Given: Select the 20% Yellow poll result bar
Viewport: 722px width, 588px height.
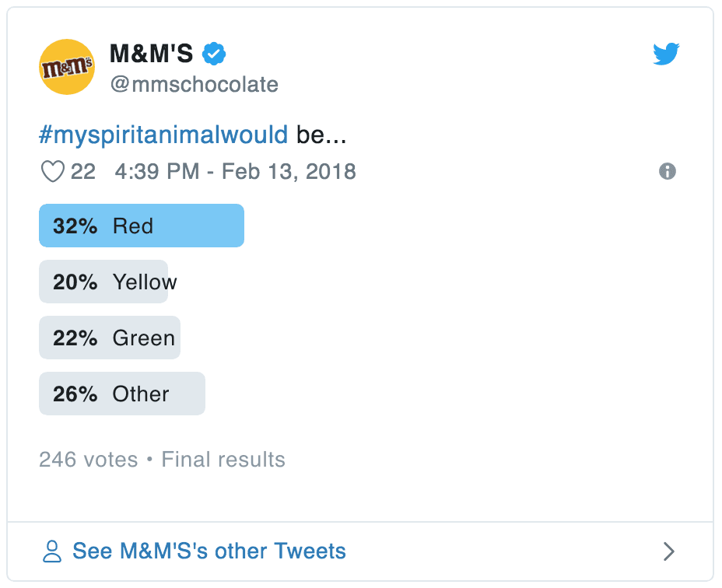Looking at the screenshot, I should coord(103,282).
